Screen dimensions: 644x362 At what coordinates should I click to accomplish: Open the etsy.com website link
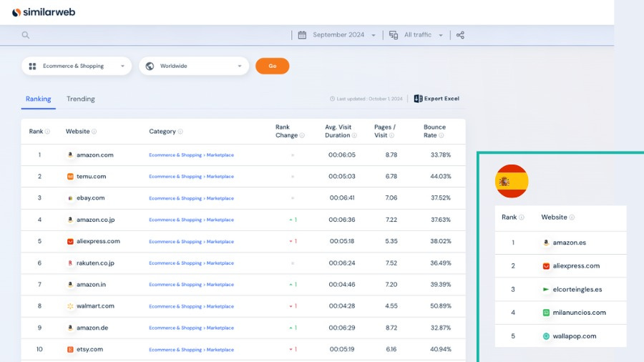[89, 350]
